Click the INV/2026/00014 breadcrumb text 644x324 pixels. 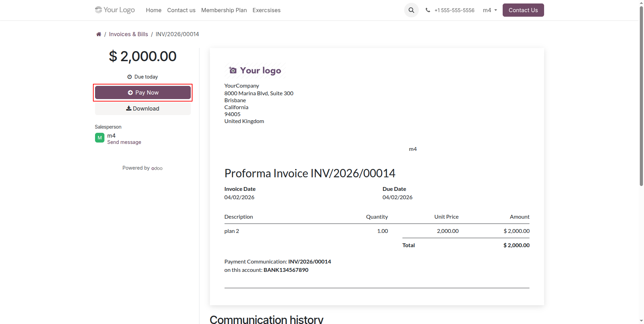[x=177, y=34]
